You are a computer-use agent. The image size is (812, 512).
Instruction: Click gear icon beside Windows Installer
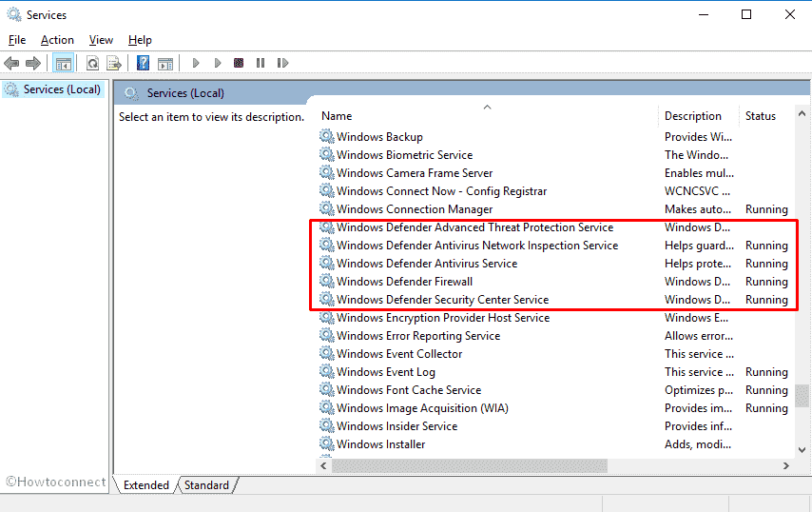pyautogui.click(x=327, y=443)
